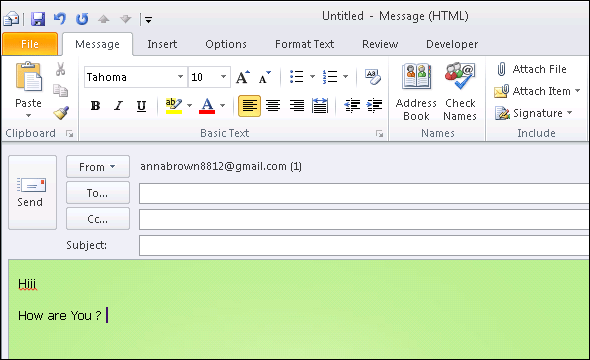The height and width of the screenshot is (360, 590).
Task: Expand bullet style options arrow
Action: pyautogui.click(x=312, y=77)
